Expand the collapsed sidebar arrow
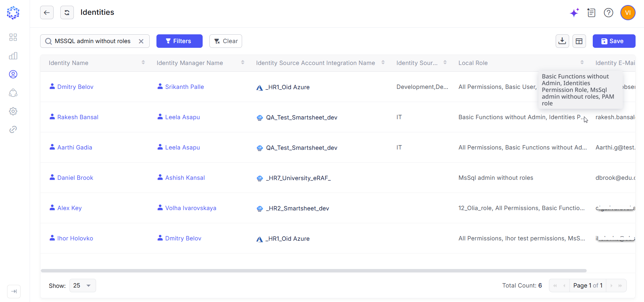644x302 pixels. point(14,291)
